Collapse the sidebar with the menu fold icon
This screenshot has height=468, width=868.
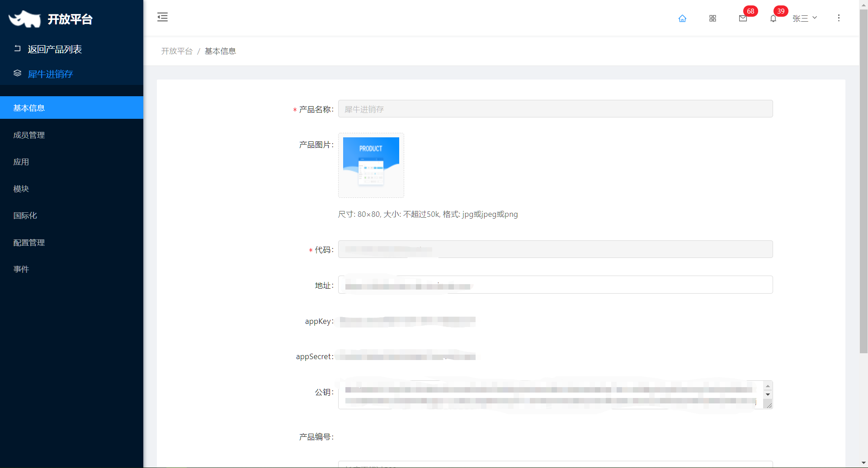(x=162, y=17)
